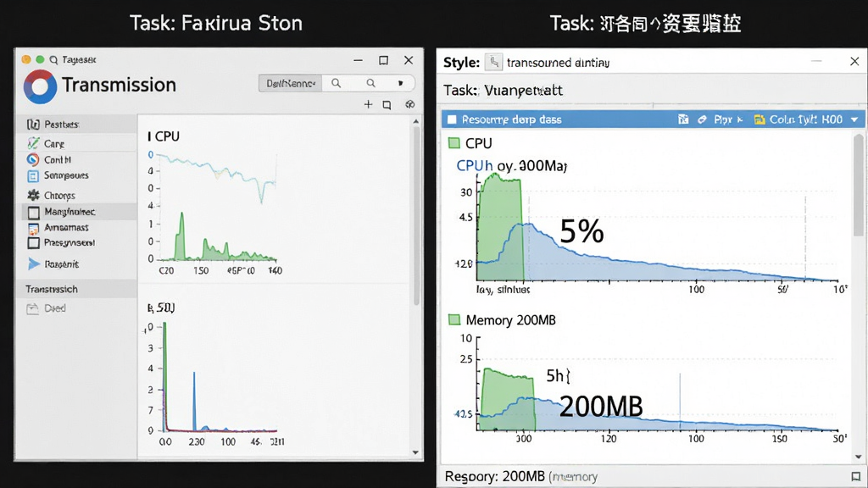This screenshot has height=488, width=868.
Task: Click the icon next to the Style label
Action: click(493, 62)
